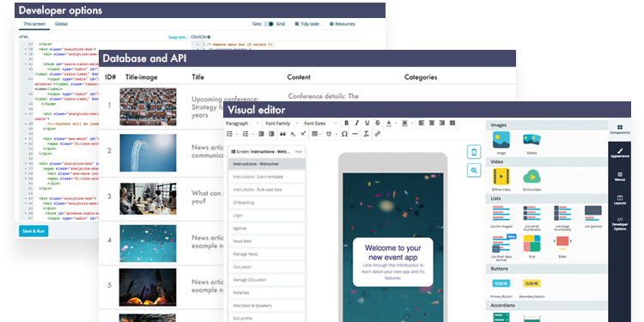Click the Categories column header

click(421, 77)
